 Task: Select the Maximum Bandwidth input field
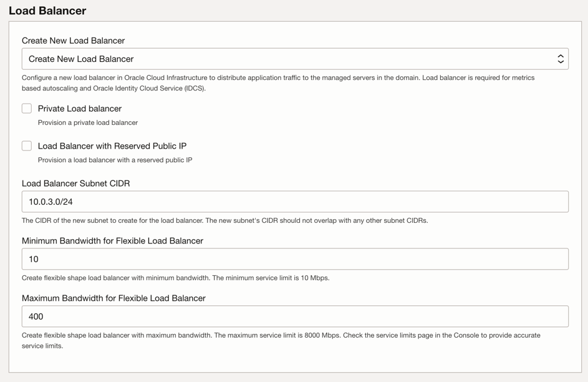294,316
